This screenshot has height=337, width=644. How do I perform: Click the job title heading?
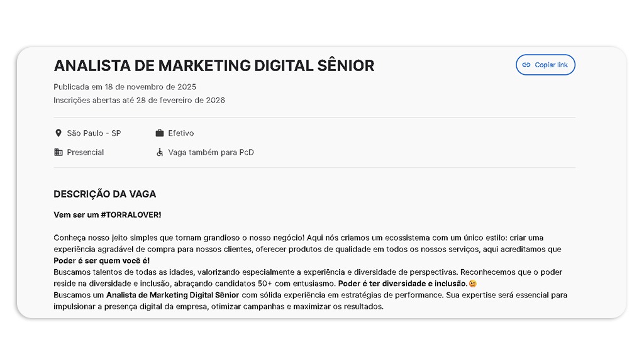tap(214, 65)
